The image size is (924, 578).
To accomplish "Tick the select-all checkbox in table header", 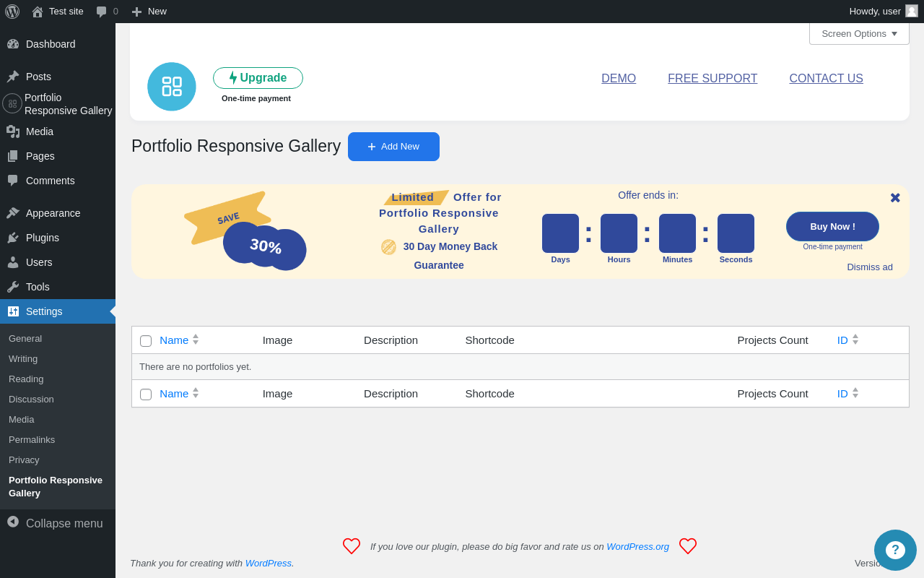I will [146, 341].
